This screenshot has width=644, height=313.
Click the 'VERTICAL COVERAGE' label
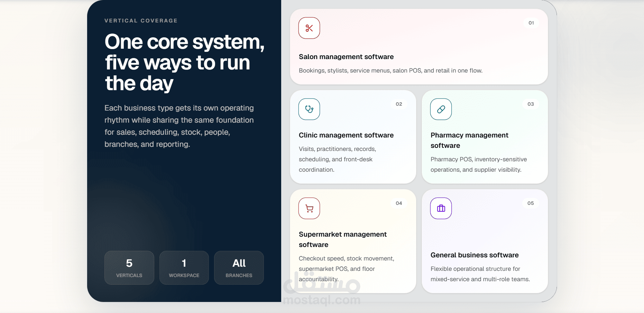(141, 21)
